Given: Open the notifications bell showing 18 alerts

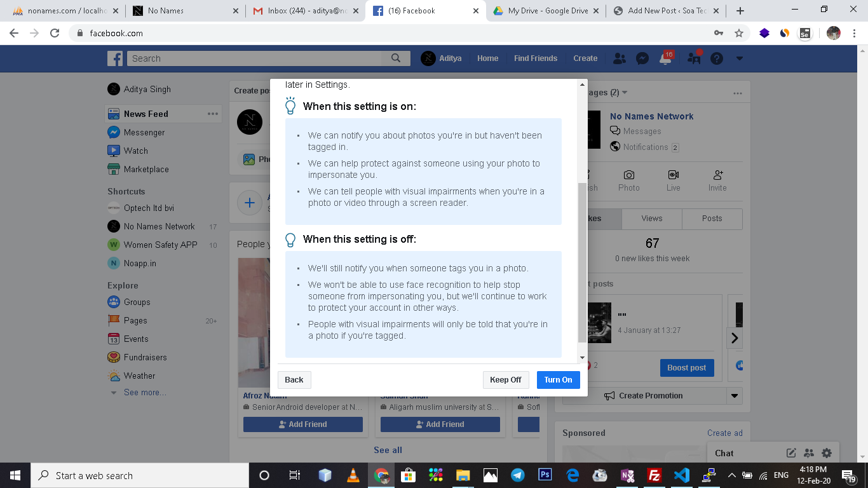Looking at the screenshot, I should pyautogui.click(x=665, y=58).
